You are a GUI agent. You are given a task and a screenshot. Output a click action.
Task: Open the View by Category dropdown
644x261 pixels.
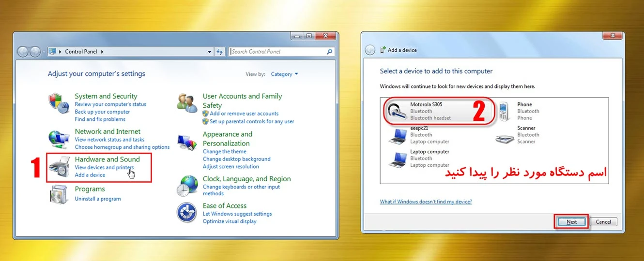pos(285,74)
